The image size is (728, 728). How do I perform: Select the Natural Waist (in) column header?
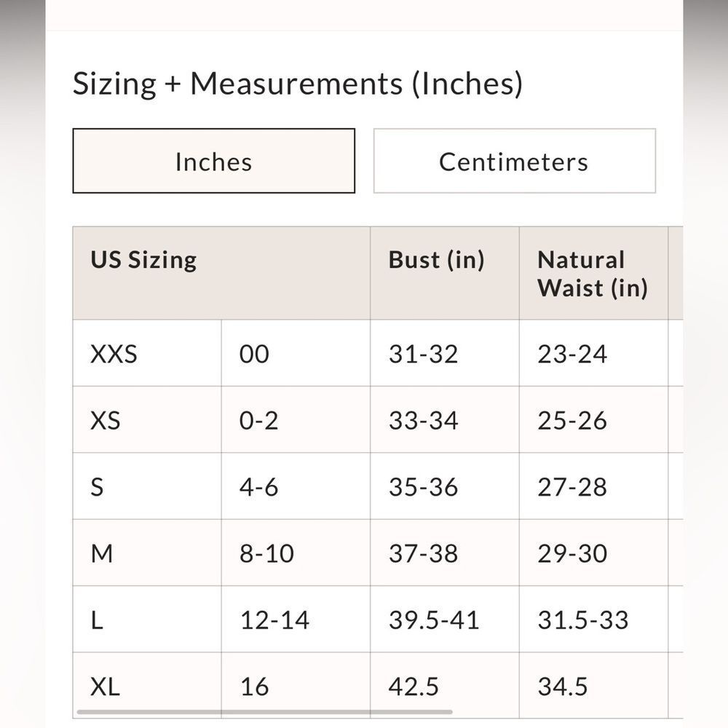point(593,273)
